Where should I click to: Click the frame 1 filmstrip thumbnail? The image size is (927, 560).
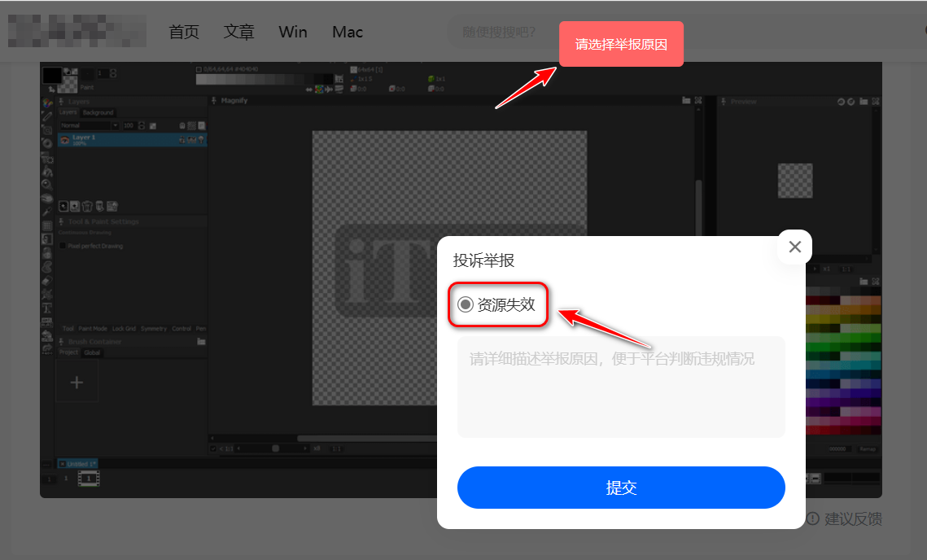pos(88,479)
